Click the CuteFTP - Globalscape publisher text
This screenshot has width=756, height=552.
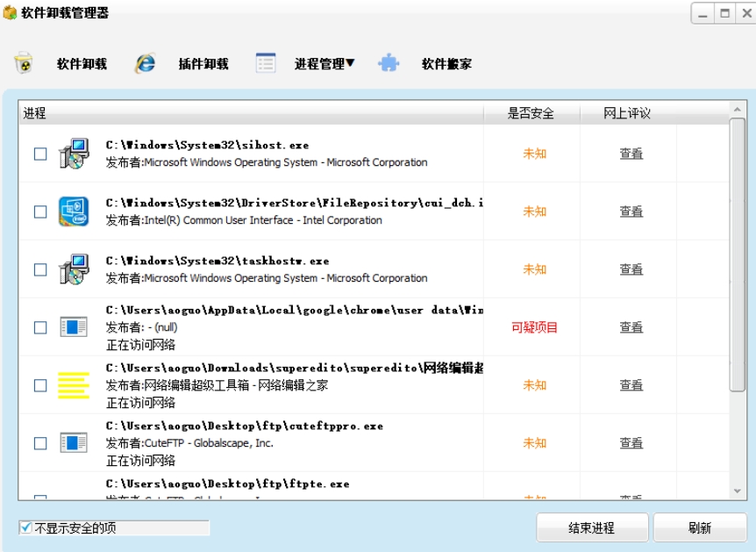click(189, 443)
